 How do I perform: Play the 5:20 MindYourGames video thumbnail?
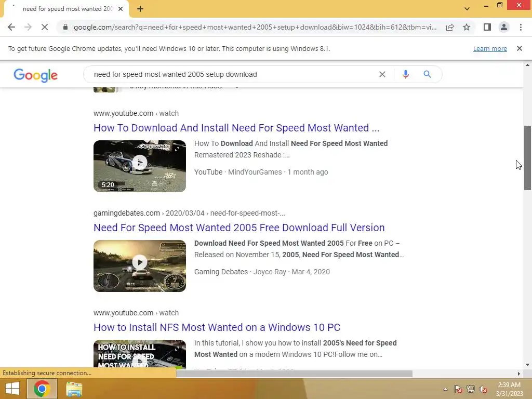140,166
